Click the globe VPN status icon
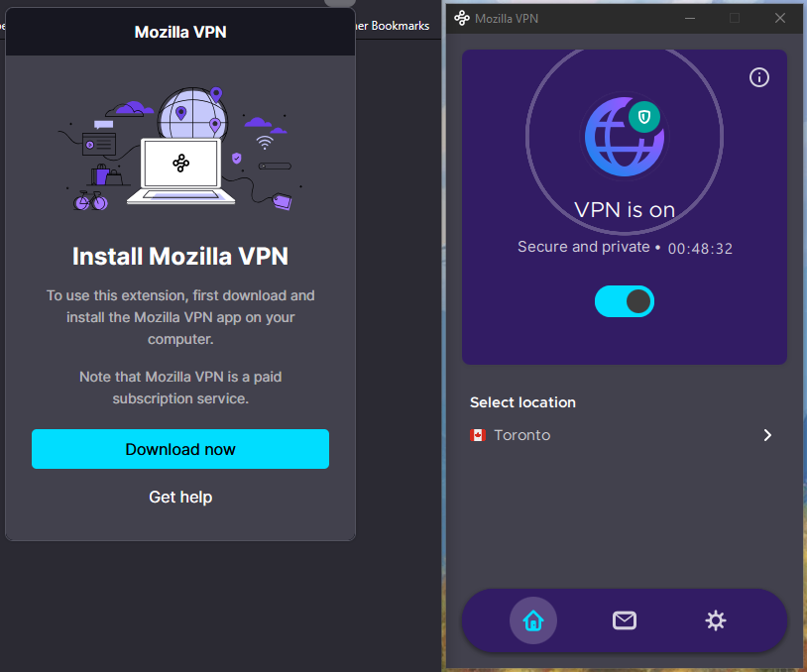Viewport: 807px width, 672px height. (x=621, y=137)
